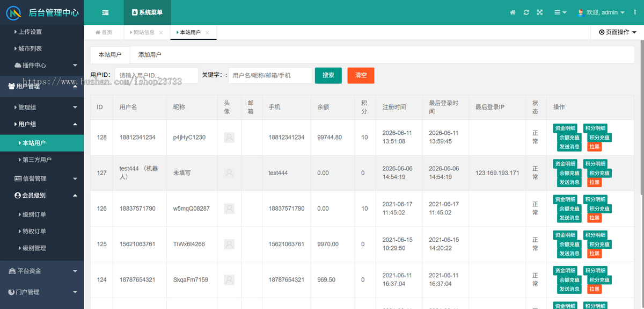Close the 本站用户 page tab
The width and height of the screenshot is (644, 309).
(x=207, y=33)
